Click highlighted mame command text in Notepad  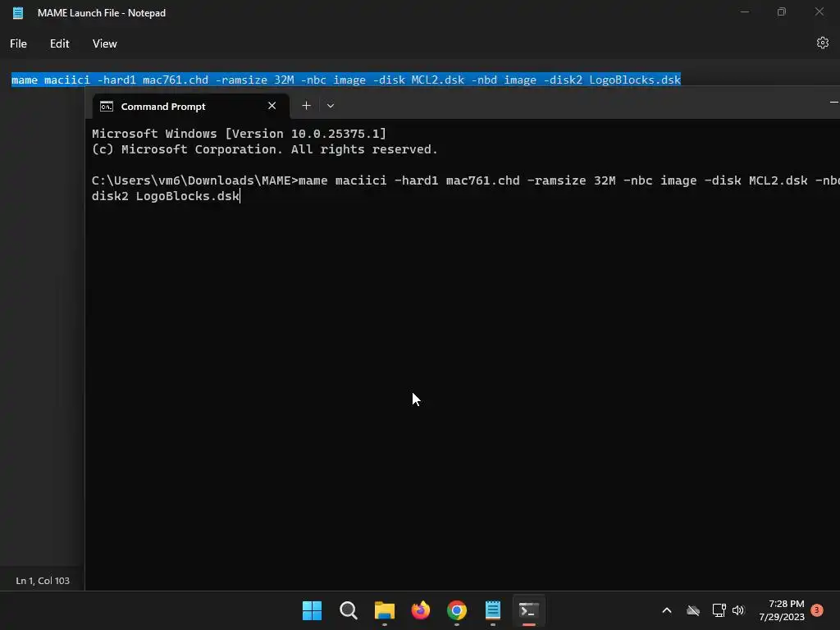[346, 80]
